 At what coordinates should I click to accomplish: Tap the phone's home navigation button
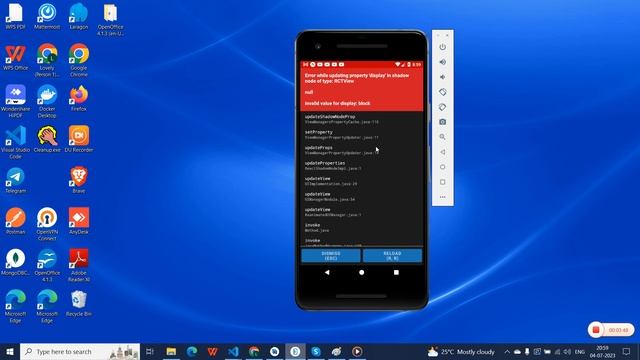[362, 272]
